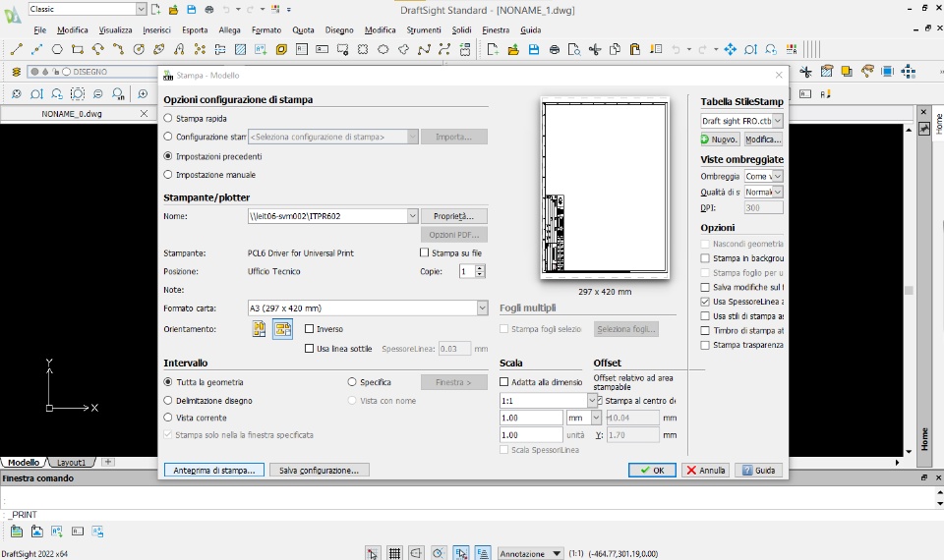
Task: Open the printer Nome dropdown
Action: 412,216
